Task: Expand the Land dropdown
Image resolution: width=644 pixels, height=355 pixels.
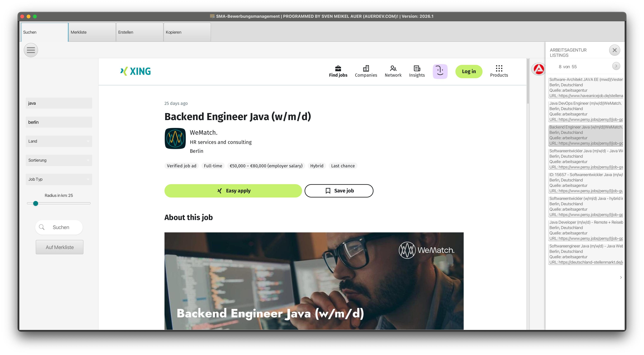Action: coord(59,141)
